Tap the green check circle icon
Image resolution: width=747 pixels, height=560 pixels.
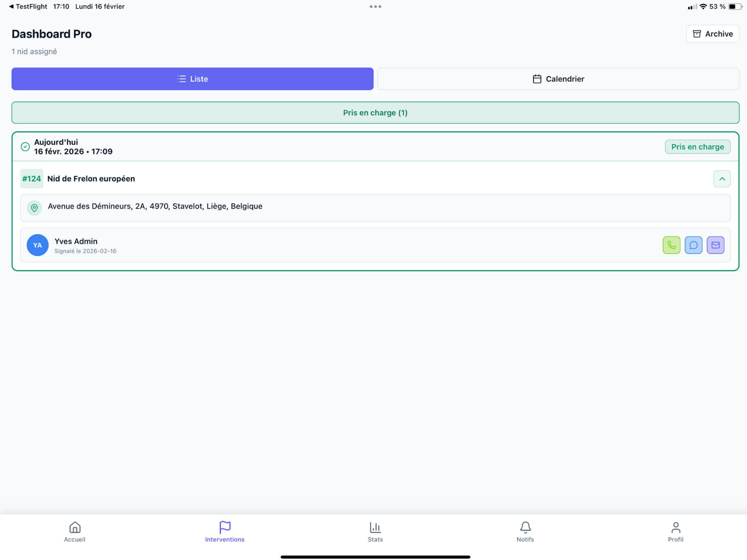[x=25, y=147]
